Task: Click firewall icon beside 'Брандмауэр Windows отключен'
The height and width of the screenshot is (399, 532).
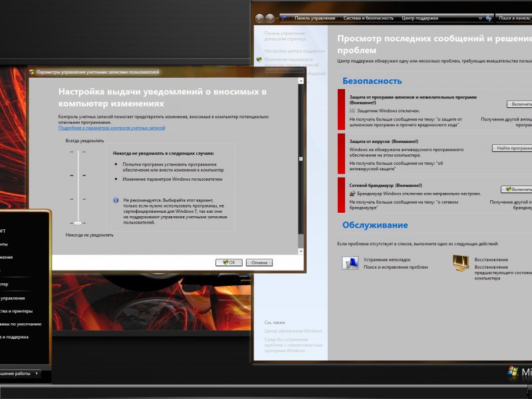Action: point(352,194)
